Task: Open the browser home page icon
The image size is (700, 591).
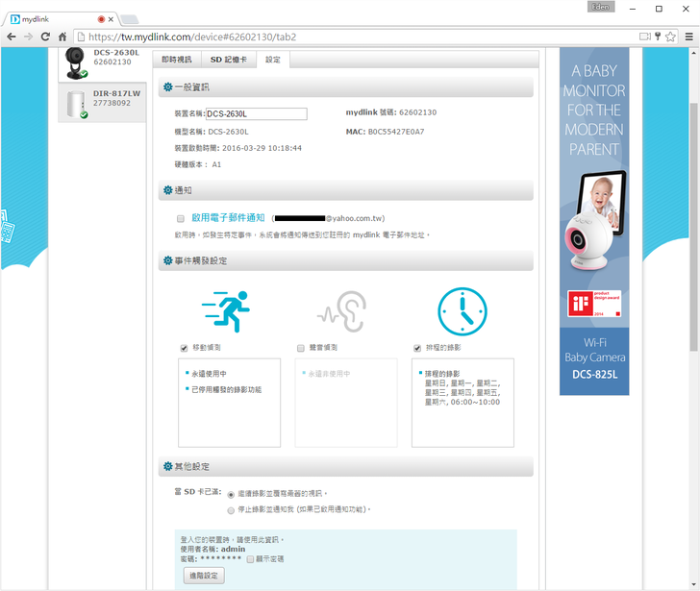Action: tap(62, 37)
